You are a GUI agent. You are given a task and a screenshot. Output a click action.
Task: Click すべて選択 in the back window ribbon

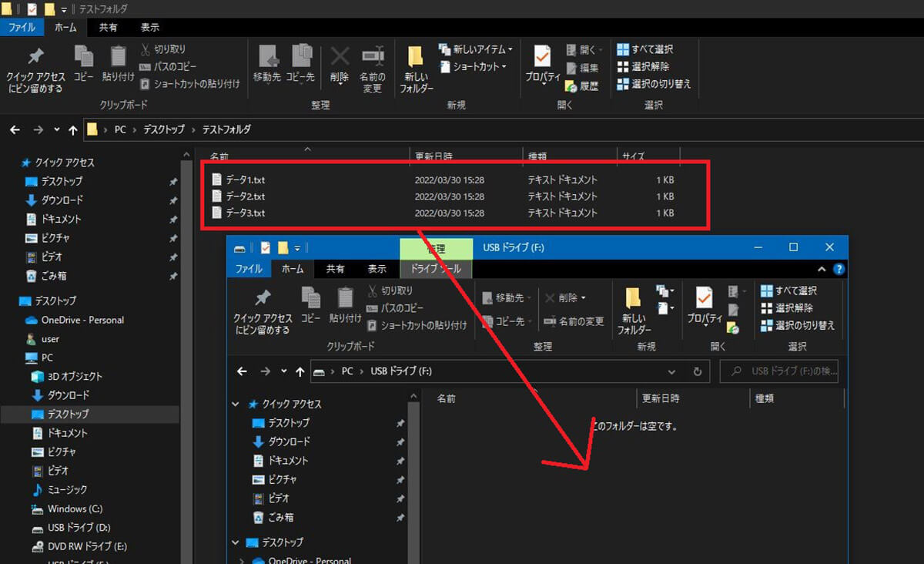645,49
